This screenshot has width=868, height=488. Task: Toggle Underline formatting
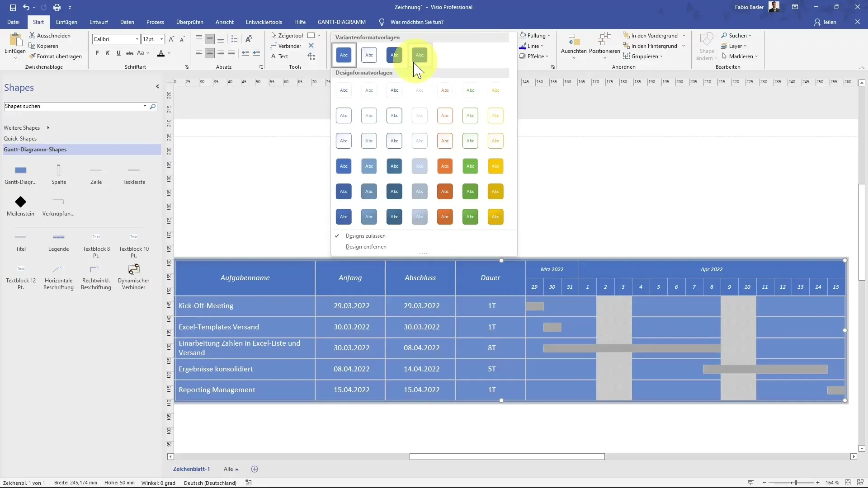pyautogui.click(x=118, y=53)
